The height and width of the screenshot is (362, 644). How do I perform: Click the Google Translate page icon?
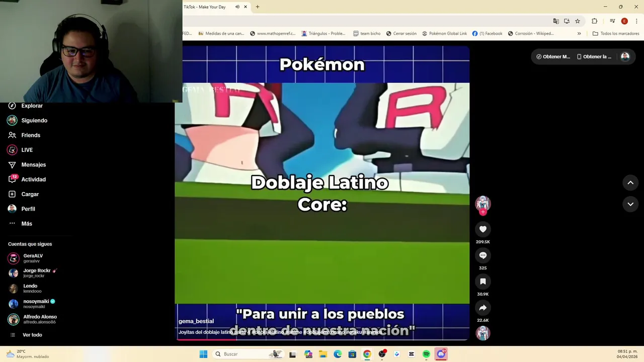(x=556, y=21)
